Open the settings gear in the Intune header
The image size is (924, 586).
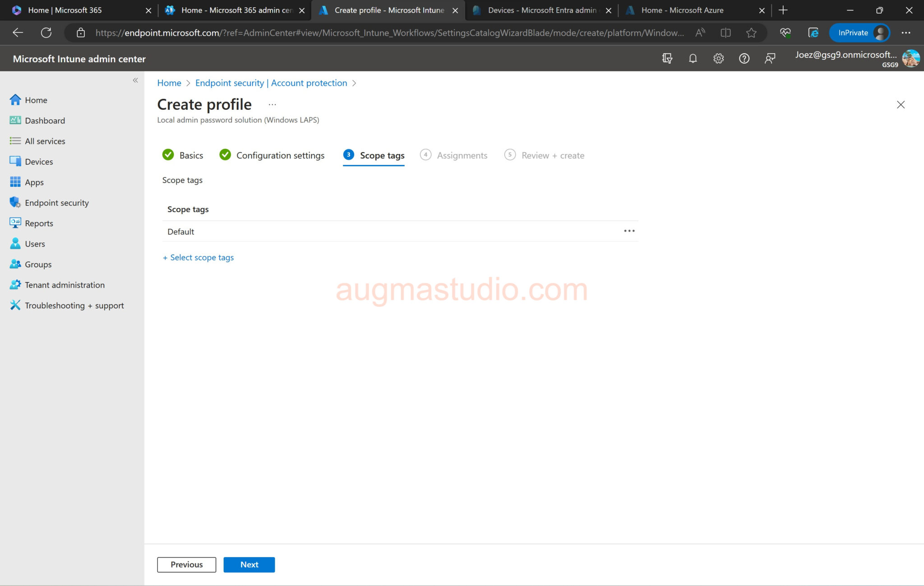click(719, 58)
